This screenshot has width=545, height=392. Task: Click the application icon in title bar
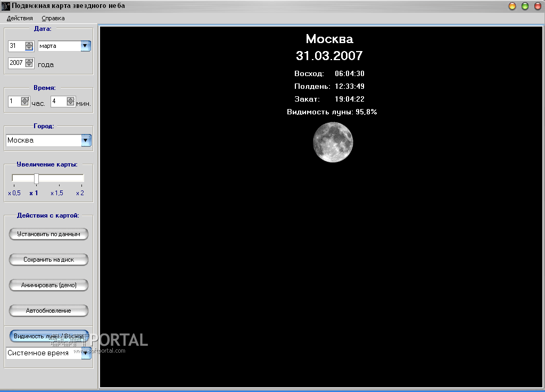(5, 6)
